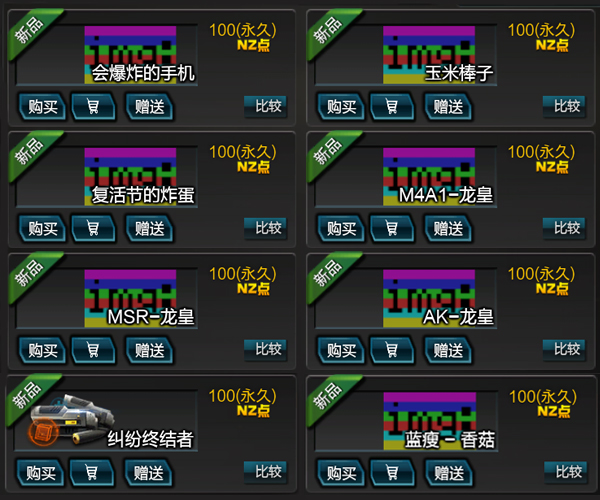Gift the 蓝瘦-香菇 item
The width and height of the screenshot is (600, 500).
click(x=449, y=472)
